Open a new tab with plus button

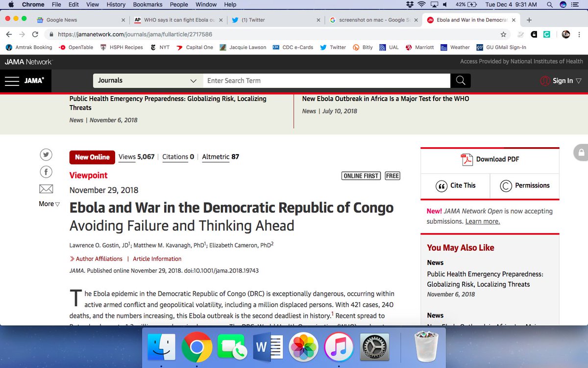529,20
